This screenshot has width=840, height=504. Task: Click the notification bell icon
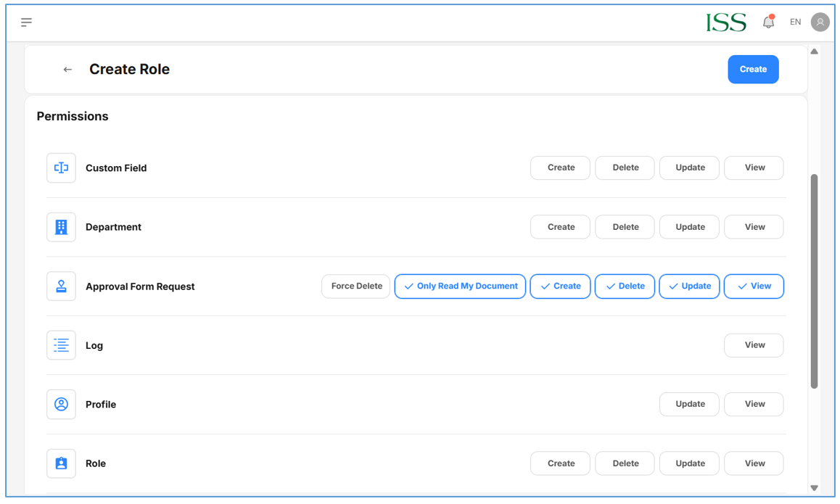pos(768,22)
